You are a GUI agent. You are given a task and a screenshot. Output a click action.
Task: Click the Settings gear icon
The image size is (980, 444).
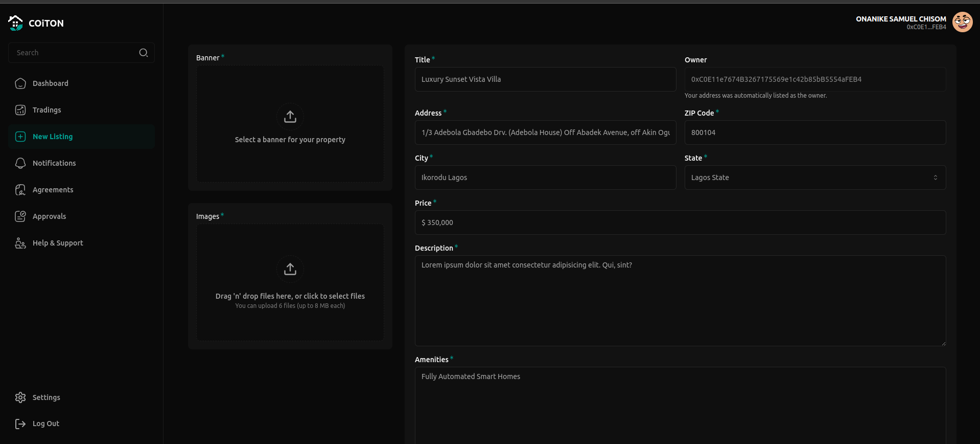(20, 397)
